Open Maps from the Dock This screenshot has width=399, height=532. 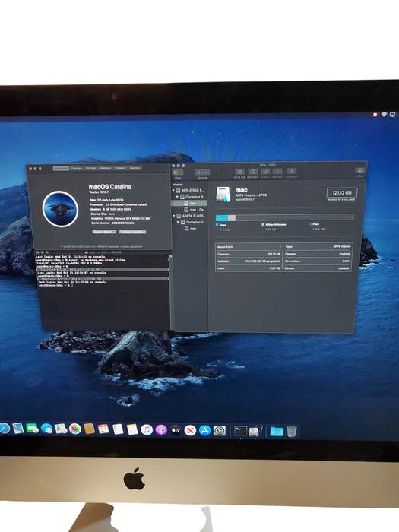[x=61, y=429]
